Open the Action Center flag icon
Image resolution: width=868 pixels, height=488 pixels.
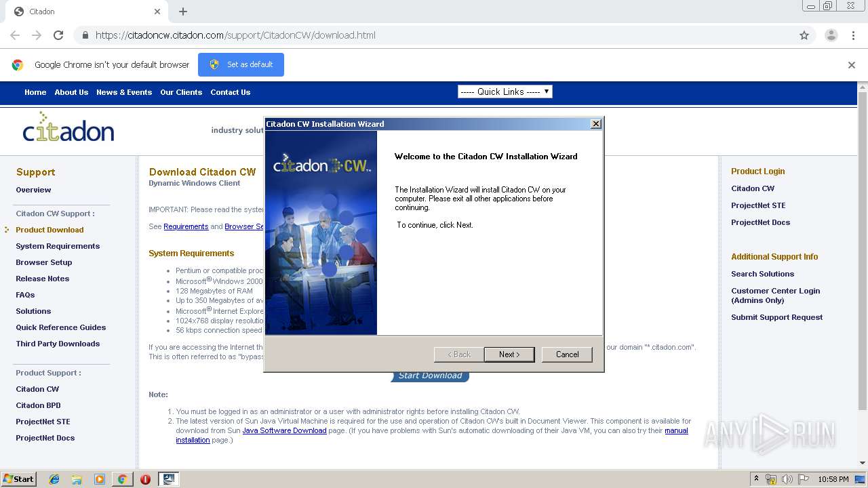[803, 479]
